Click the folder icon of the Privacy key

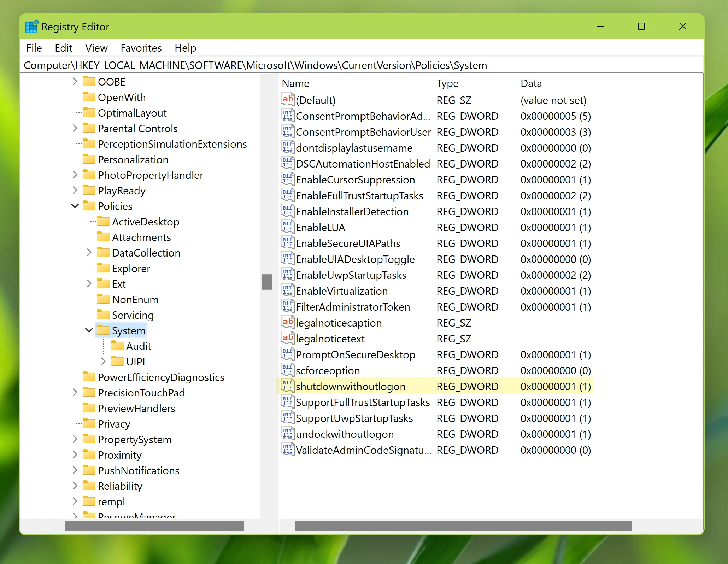point(89,423)
